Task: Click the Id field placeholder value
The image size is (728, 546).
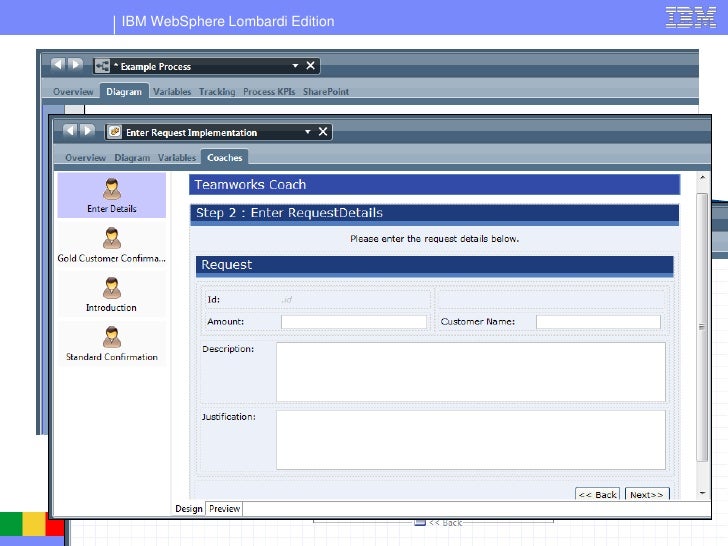Action: (286, 300)
